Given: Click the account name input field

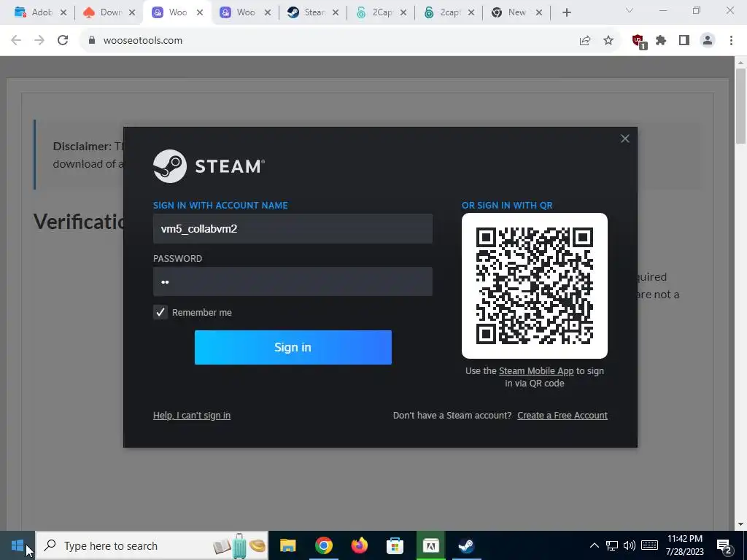Looking at the screenshot, I should click(293, 228).
